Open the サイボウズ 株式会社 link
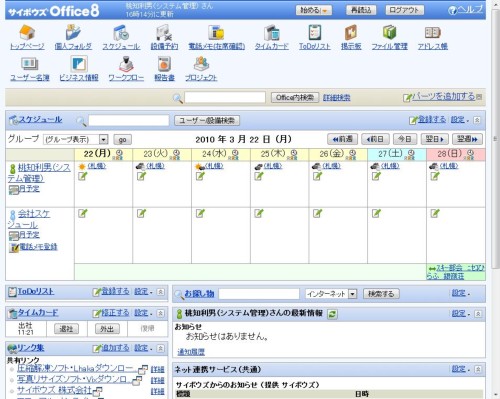The width and height of the screenshot is (500, 399). tap(54, 390)
